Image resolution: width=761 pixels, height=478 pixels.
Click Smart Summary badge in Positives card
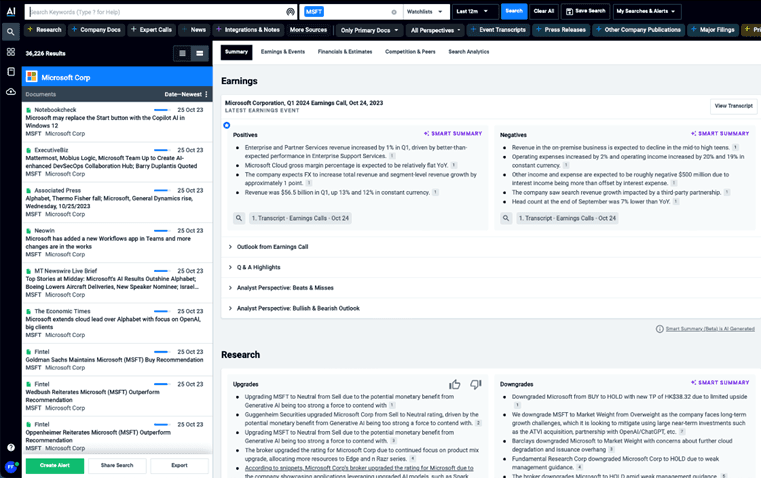coord(453,133)
